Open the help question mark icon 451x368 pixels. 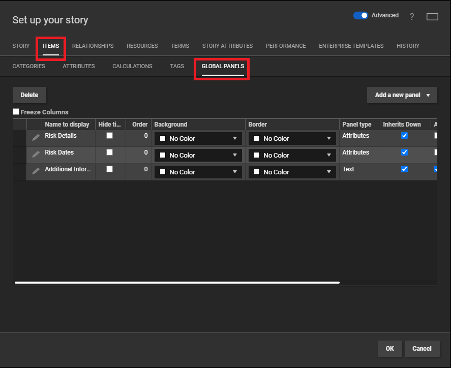(412, 16)
